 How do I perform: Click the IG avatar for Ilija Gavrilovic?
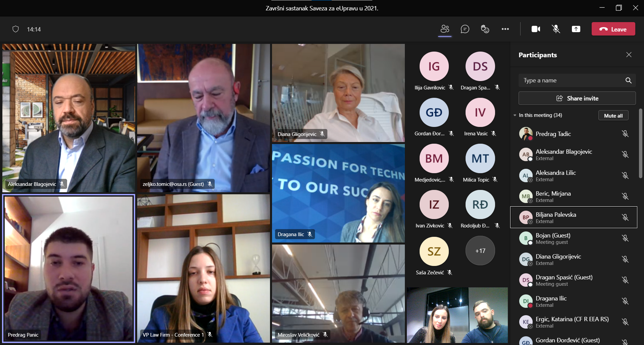pyautogui.click(x=434, y=66)
